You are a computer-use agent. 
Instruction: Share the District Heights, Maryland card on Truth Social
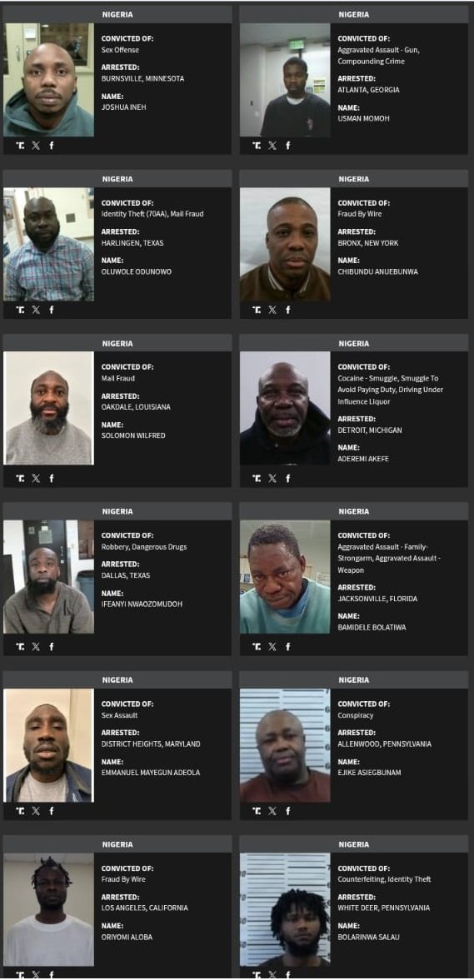[21, 811]
